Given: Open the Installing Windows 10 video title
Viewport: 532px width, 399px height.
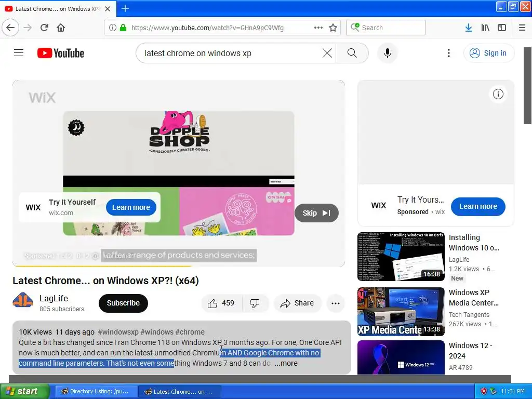Looking at the screenshot, I should click(474, 243).
